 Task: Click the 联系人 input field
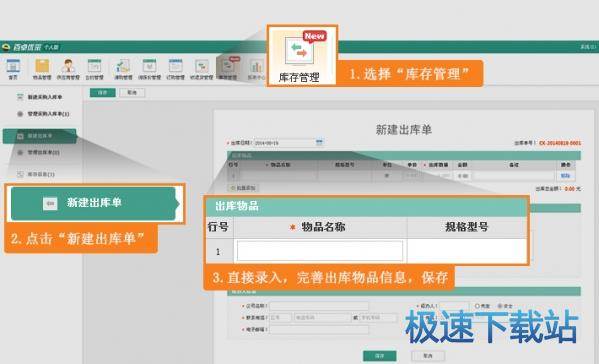[454, 306]
